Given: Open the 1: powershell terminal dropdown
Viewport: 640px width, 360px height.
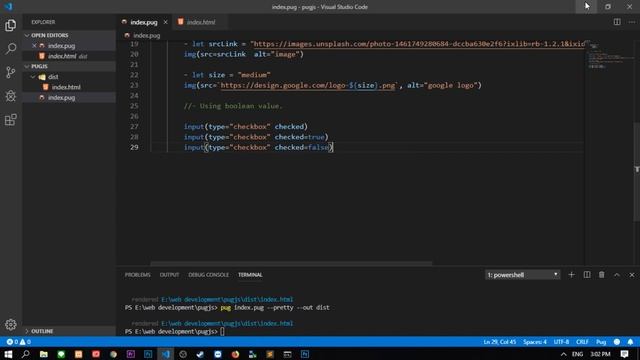Looking at the screenshot, I should 522,275.
